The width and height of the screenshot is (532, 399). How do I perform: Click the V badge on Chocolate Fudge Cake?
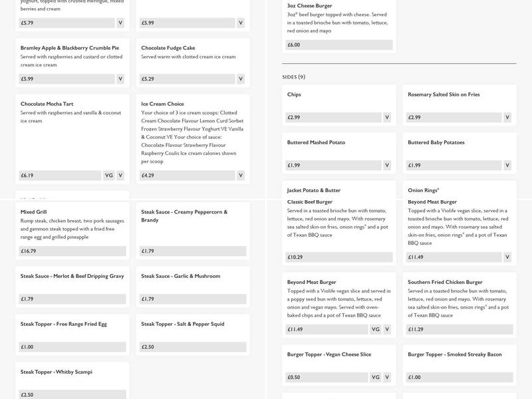tap(241, 78)
